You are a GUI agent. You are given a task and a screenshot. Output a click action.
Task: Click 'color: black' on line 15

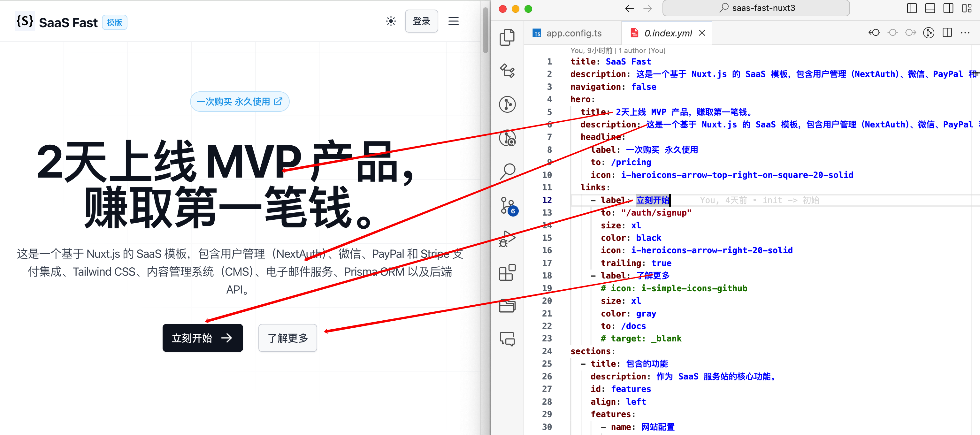click(631, 238)
